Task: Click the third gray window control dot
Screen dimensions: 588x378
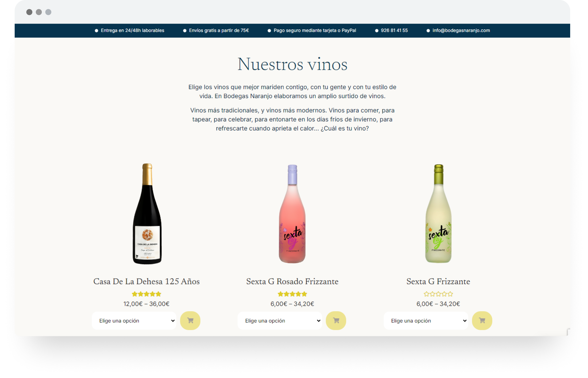Action: point(48,12)
